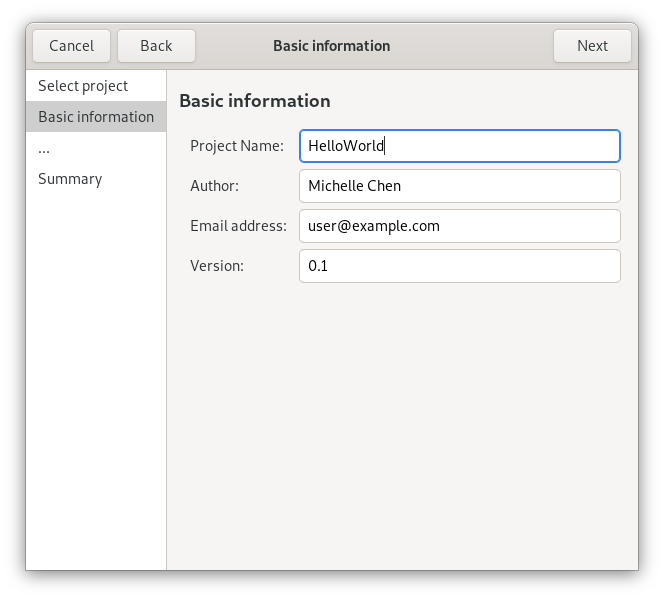The width and height of the screenshot is (664, 599).
Task: Click header bar space between Back and title
Action: (x=232, y=46)
